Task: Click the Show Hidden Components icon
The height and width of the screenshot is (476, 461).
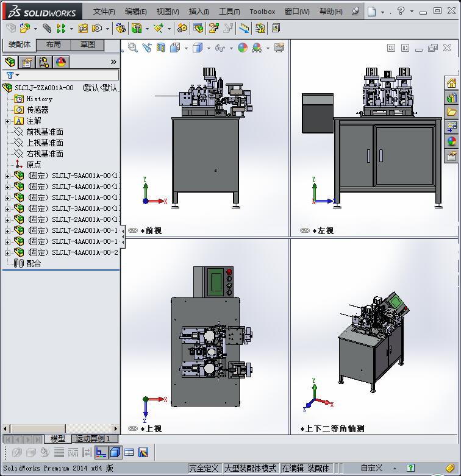Action: click(121, 29)
